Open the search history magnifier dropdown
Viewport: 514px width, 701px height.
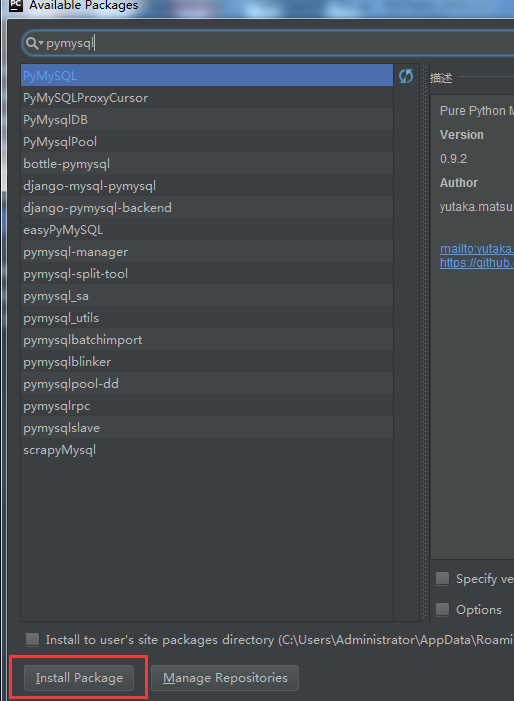tap(34, 43)
